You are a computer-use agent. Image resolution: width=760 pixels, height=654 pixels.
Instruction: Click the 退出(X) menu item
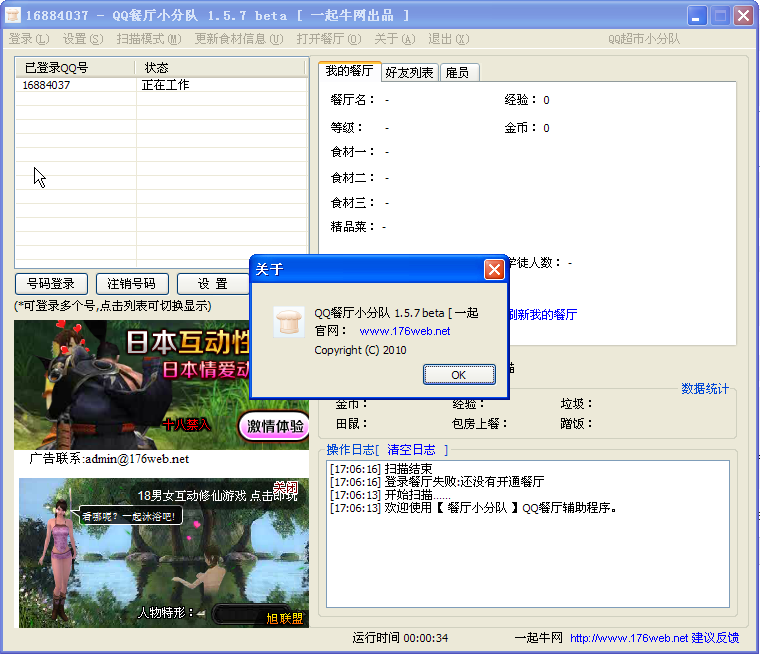coord(448,39)
